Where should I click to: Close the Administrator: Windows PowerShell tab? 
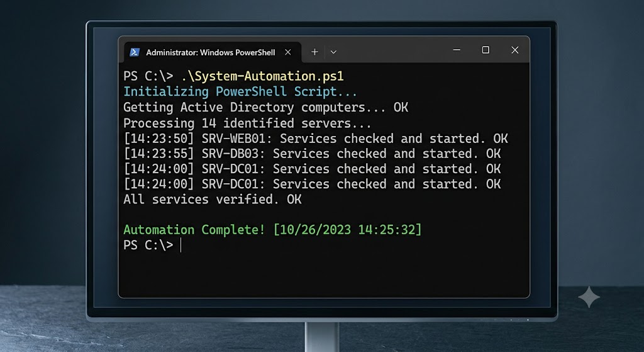(288, 52)
